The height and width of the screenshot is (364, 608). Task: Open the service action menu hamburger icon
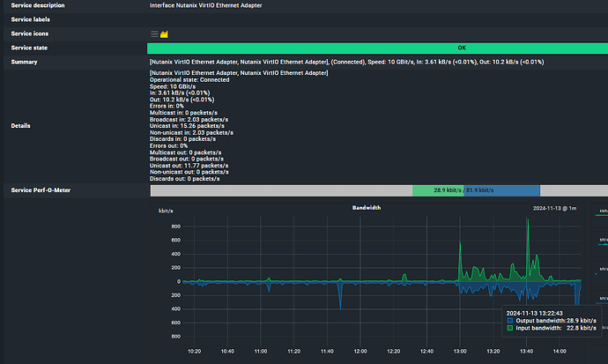pos(155,33)
